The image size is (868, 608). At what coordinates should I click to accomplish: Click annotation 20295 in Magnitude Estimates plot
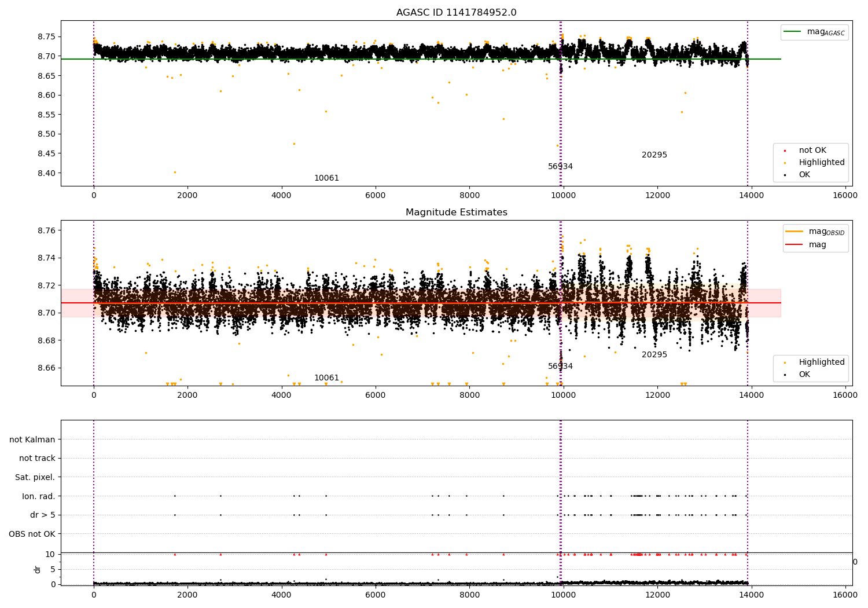[x=654, y=355]
